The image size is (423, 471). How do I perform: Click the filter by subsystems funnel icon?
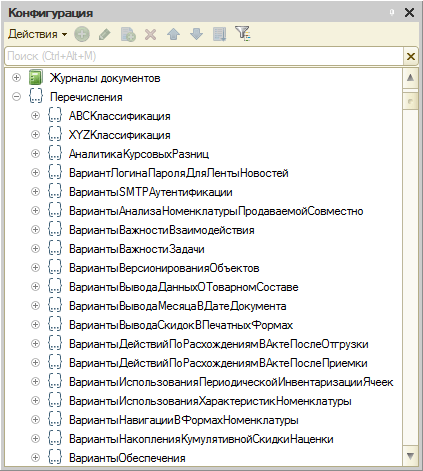(243, 34)
